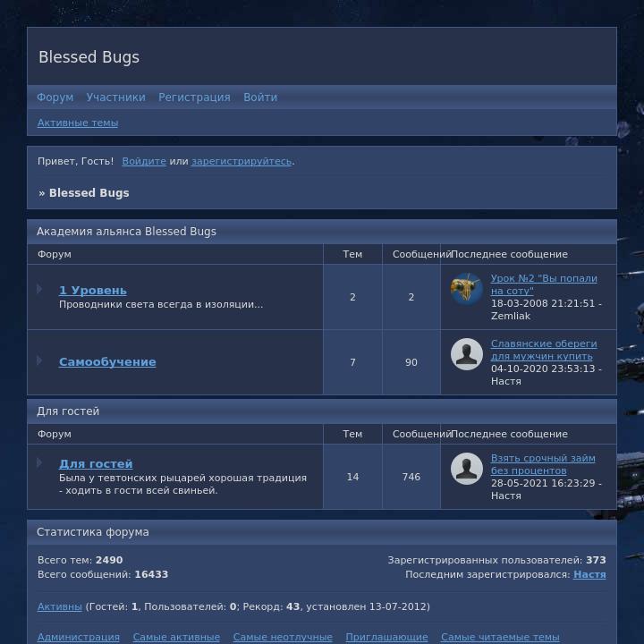The height and width of the screenshot is (644, 644).
Task: Open the Администрация link
Action: click(79, 637)
